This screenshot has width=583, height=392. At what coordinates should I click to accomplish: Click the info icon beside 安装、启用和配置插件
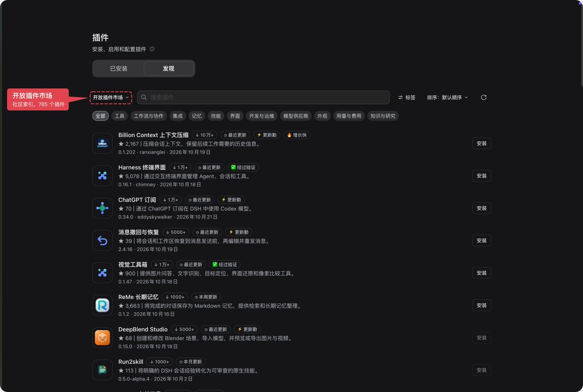[152, 49]
